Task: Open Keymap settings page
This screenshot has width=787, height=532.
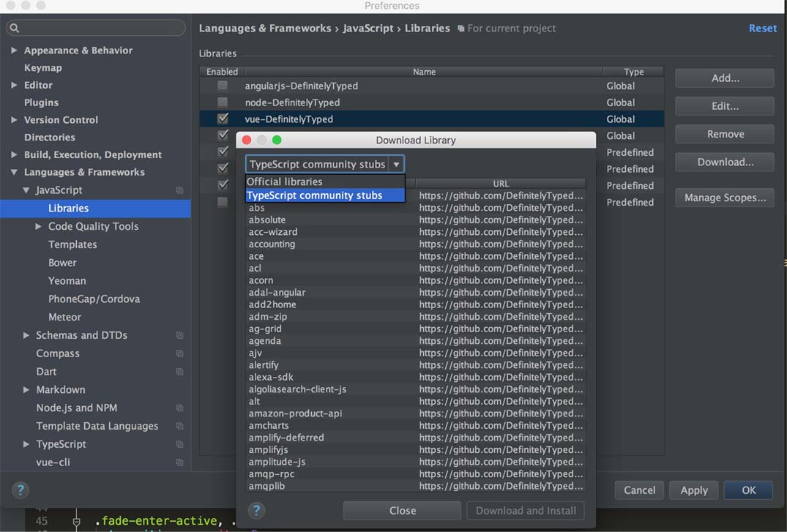Action: [43, 68]
